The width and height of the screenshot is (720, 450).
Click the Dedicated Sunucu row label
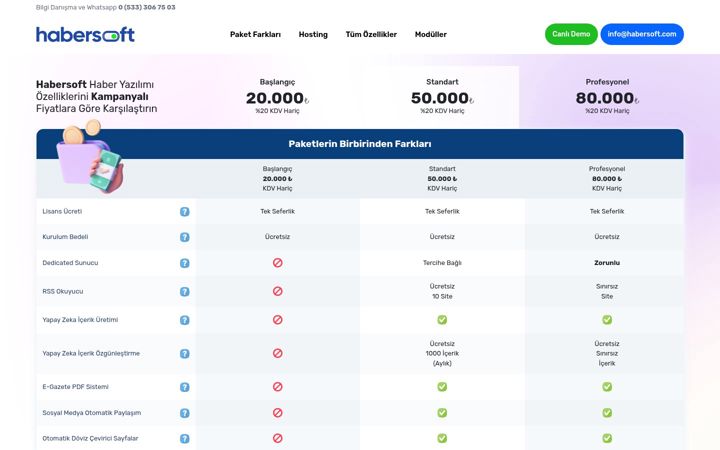[70, 263]
